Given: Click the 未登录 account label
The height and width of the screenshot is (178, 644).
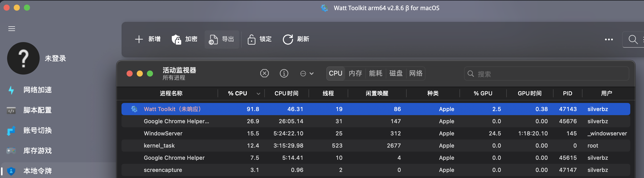Looking at the screenshot, I should click(x=55, y=59).
